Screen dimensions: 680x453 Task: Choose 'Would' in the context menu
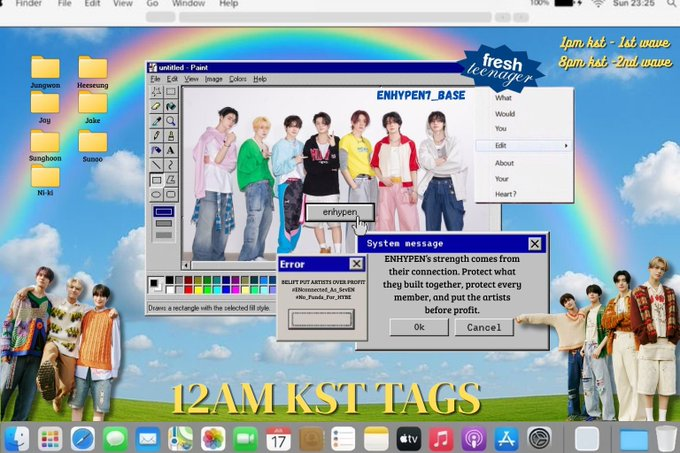(x=505, y=114)
